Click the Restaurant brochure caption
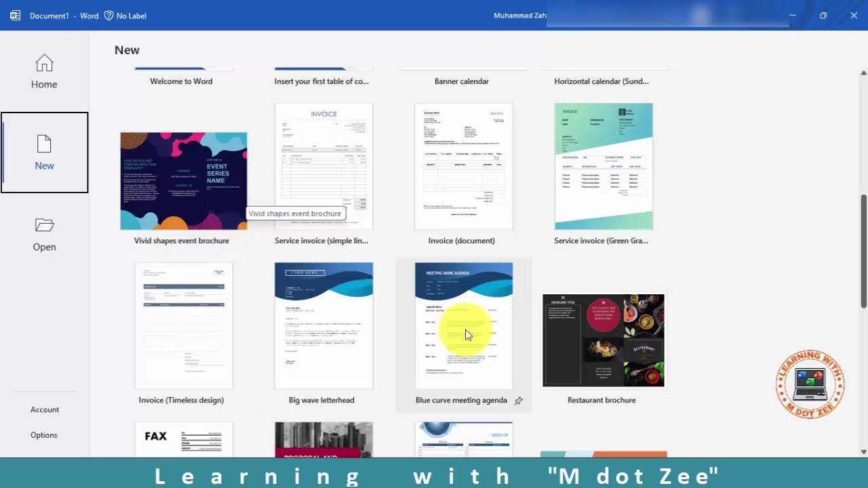868x488 pixels. [x=601, y=400]
